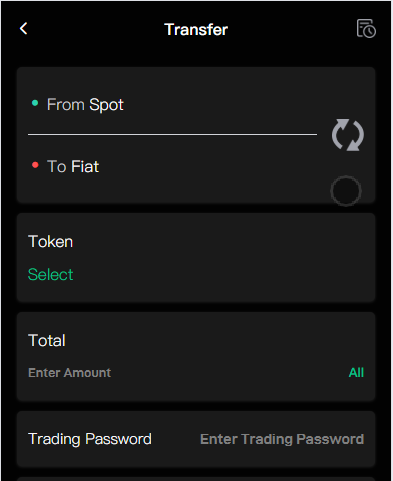Click the red dot beside To Fiat

(x=35, y=165)
